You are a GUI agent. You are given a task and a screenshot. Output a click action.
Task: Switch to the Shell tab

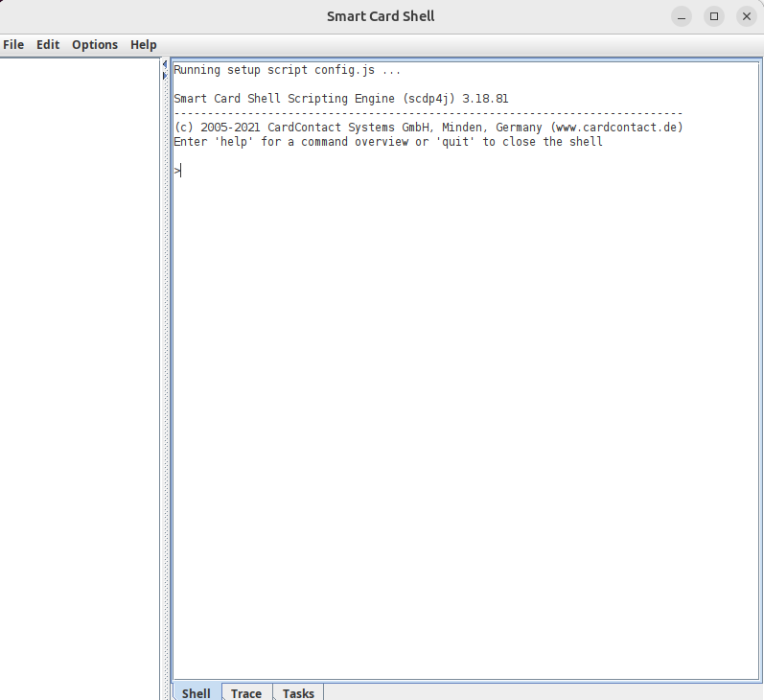coord(196,692)
